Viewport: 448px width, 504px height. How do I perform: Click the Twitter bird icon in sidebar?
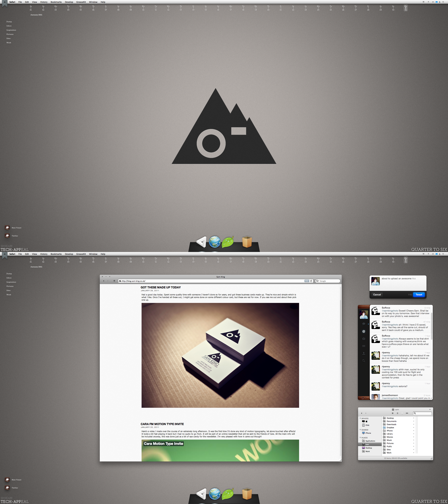[x=7, y=236]
